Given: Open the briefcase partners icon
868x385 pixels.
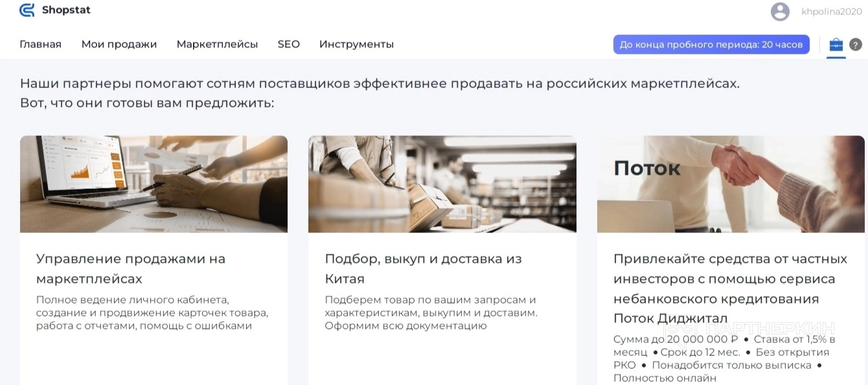Looking at the screenshot, I should 836,45.
